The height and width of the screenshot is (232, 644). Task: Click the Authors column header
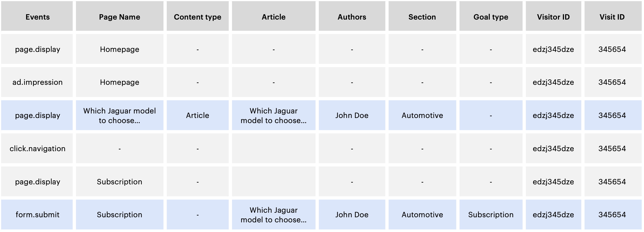click(x=352, y=17)
